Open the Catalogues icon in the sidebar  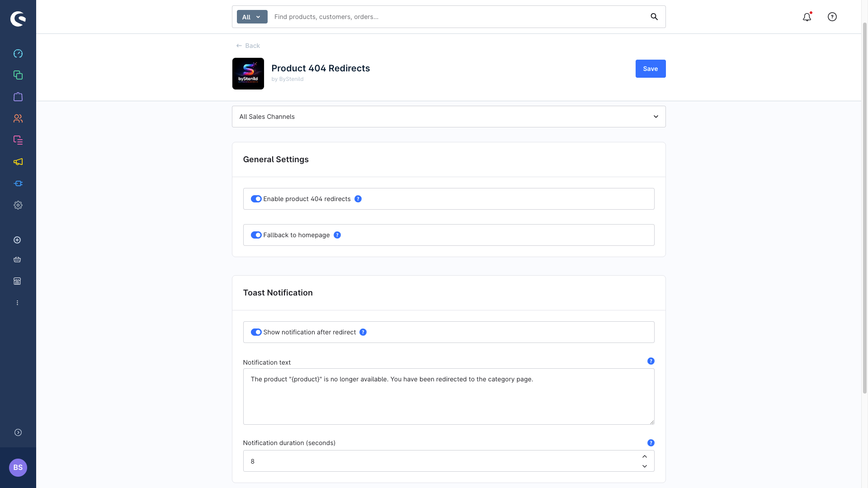click(x=18, y=75)
